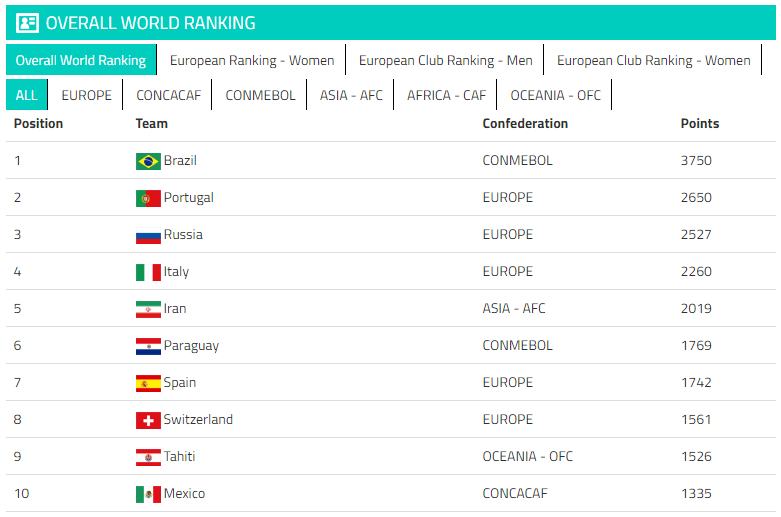Click the Switzerland flag icon

pyautogui.click(x=148, y=420)
